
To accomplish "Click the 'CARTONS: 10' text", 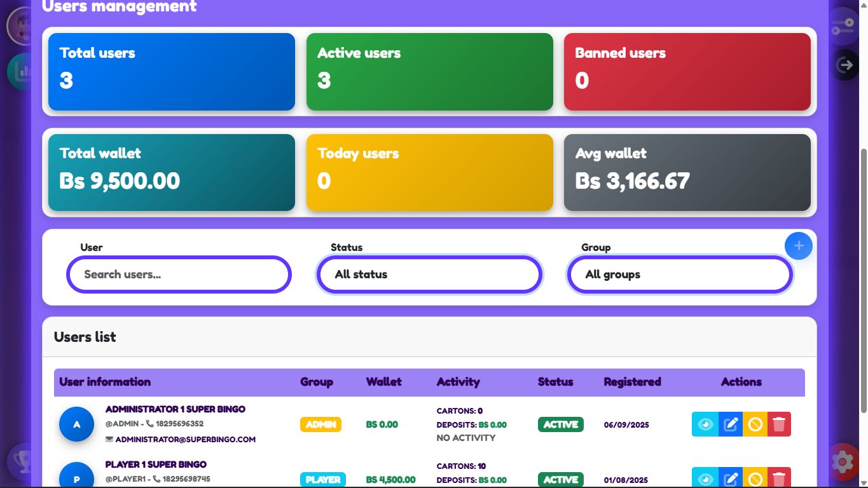I will (x=462, y=466).
